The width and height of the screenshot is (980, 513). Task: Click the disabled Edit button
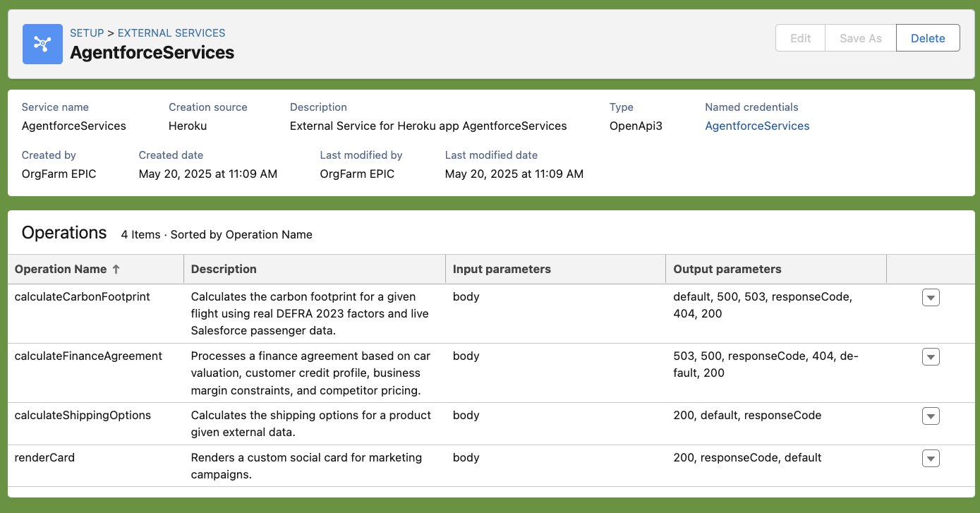pos(800,38)
